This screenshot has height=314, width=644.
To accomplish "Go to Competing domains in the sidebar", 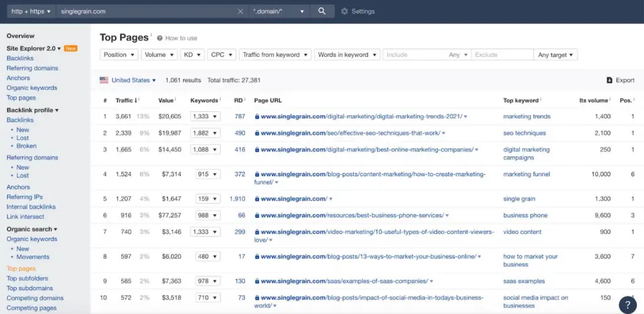I will [35, 298].
